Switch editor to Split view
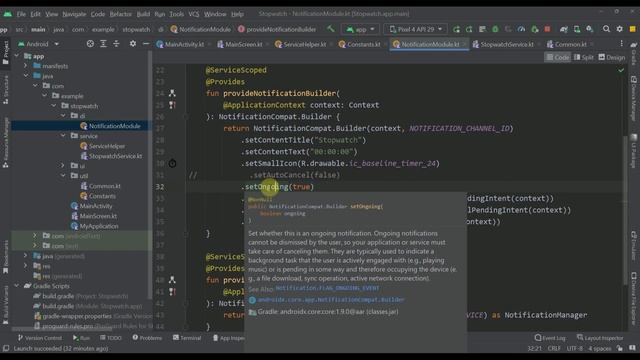Image resolution: width=640 pixels, height=360 pixels. point(584,58)
